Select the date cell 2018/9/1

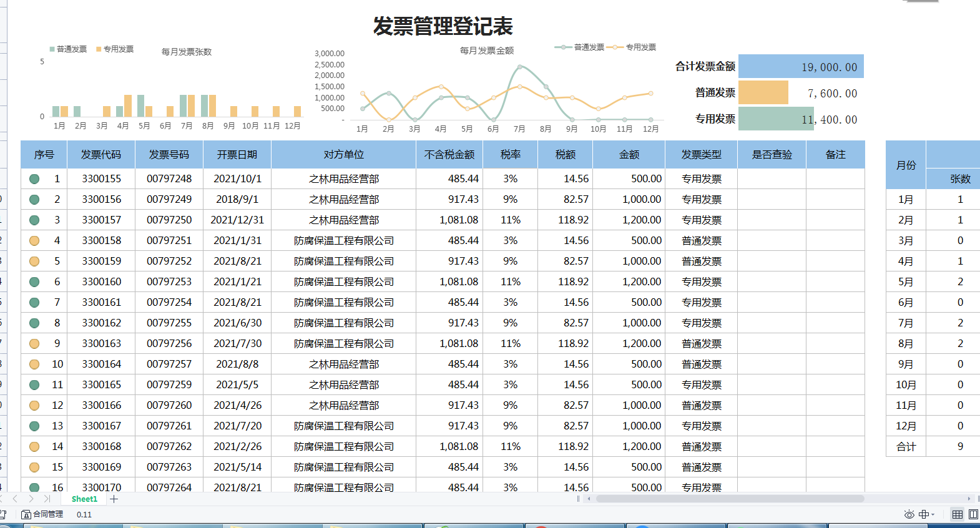(x=237, y=200)
